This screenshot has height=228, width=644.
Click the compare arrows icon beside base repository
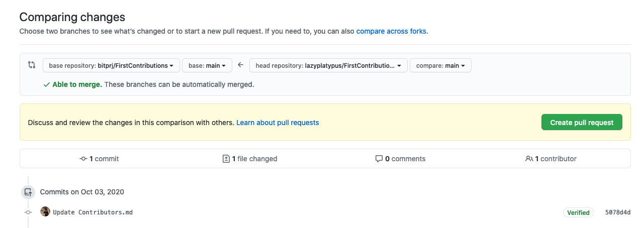[x=32, y=65]
